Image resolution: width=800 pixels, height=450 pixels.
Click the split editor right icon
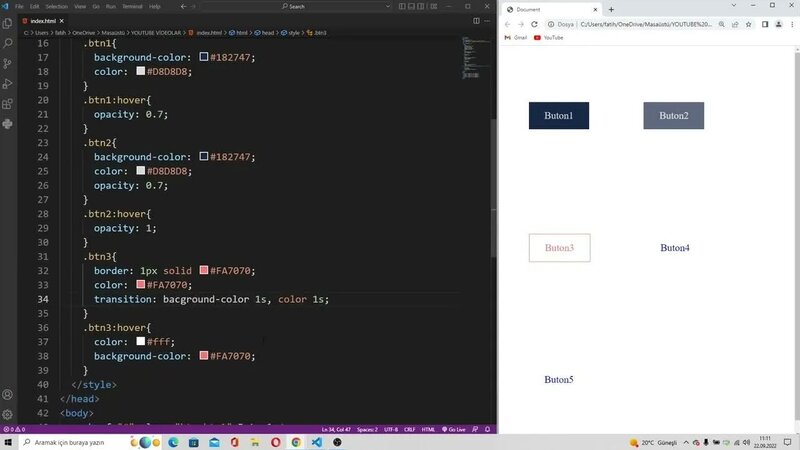(x=476, y=21)
